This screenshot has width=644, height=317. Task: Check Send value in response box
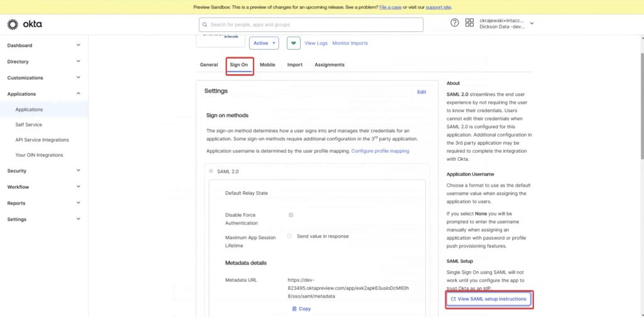point(290,236)
